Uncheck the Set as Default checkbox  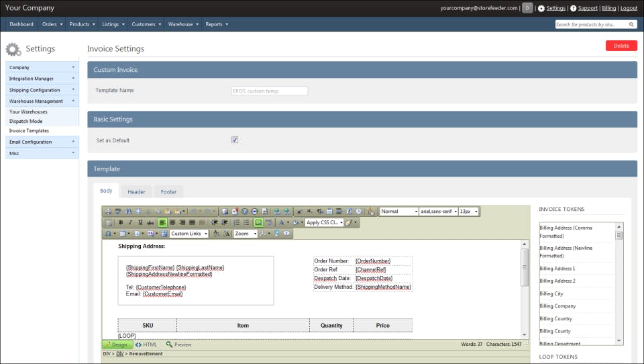[x=235, y=140]
